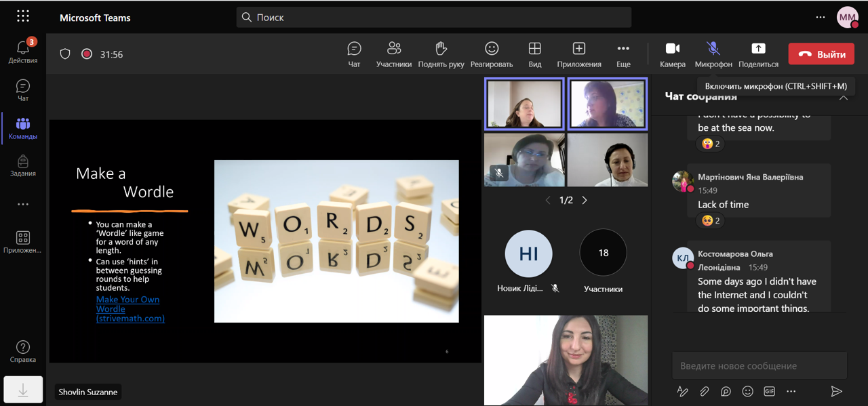Click the large video of the dark-haired woman

coord(566,360)
